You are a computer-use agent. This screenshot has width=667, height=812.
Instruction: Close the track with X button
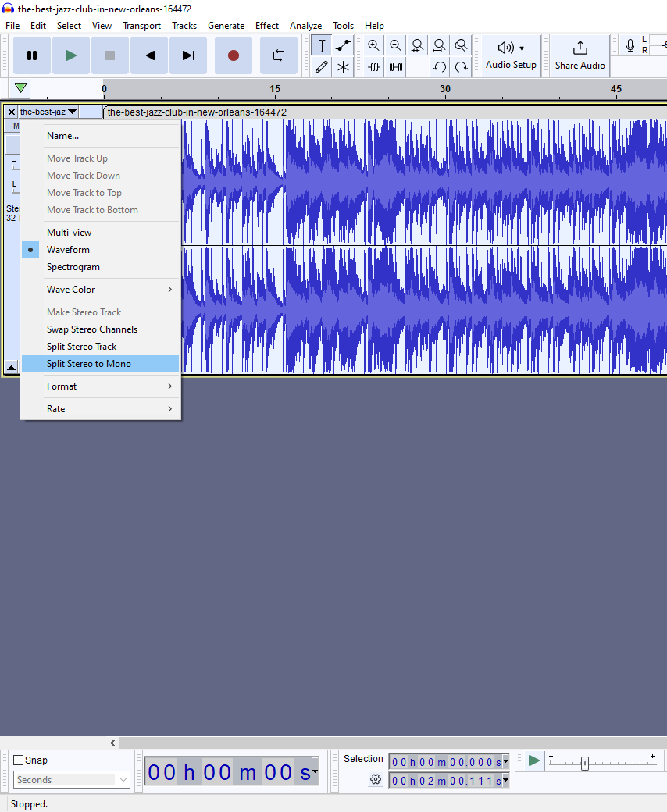coord(12,112)
